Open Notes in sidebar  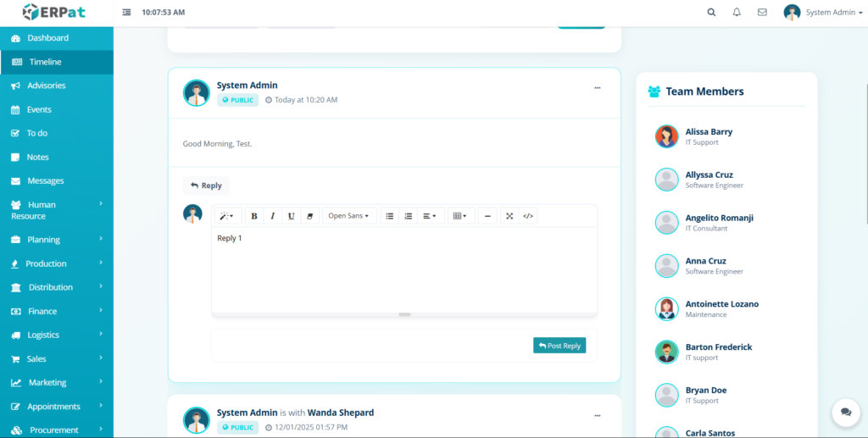coord(57,157)
